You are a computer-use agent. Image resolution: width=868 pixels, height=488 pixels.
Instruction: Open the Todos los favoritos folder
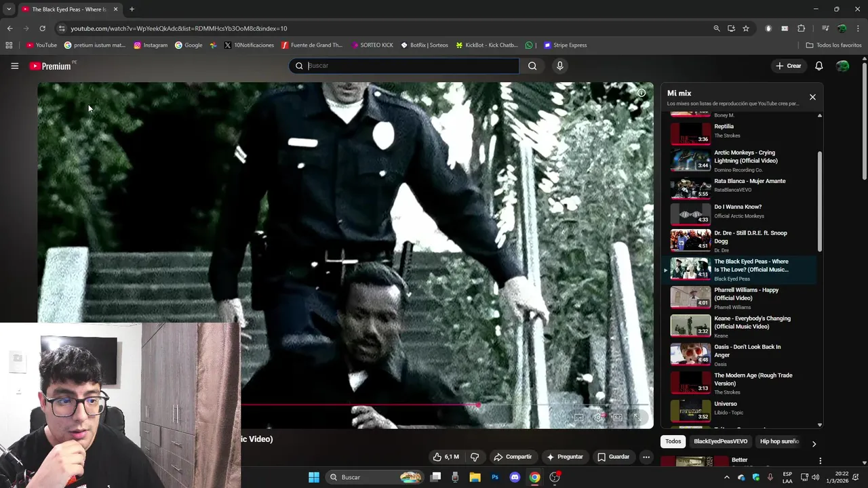point(833,45)
